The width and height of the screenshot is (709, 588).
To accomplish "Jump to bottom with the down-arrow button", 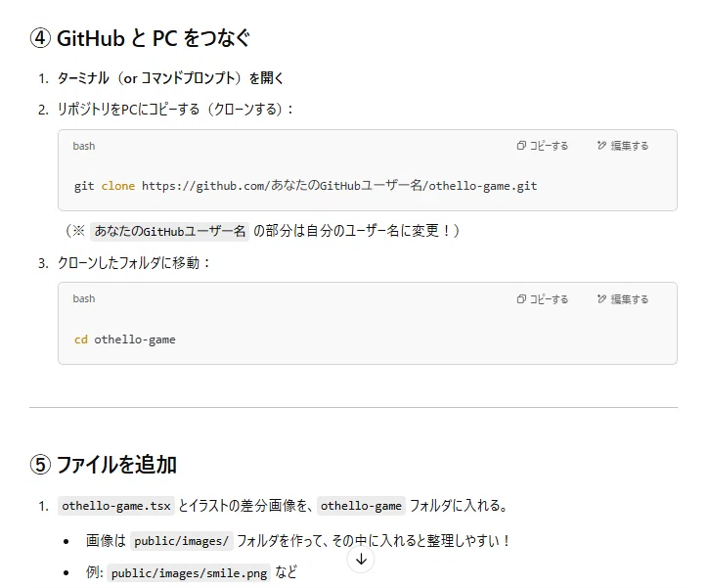I will pyautogui.click(x=361, y=560).
